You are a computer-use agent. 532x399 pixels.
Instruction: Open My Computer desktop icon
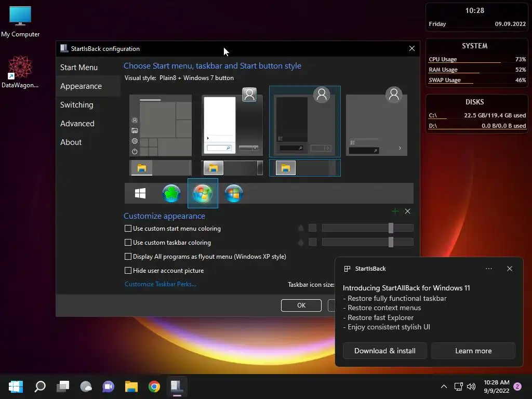pyautogui.click(x=20, y=22)
